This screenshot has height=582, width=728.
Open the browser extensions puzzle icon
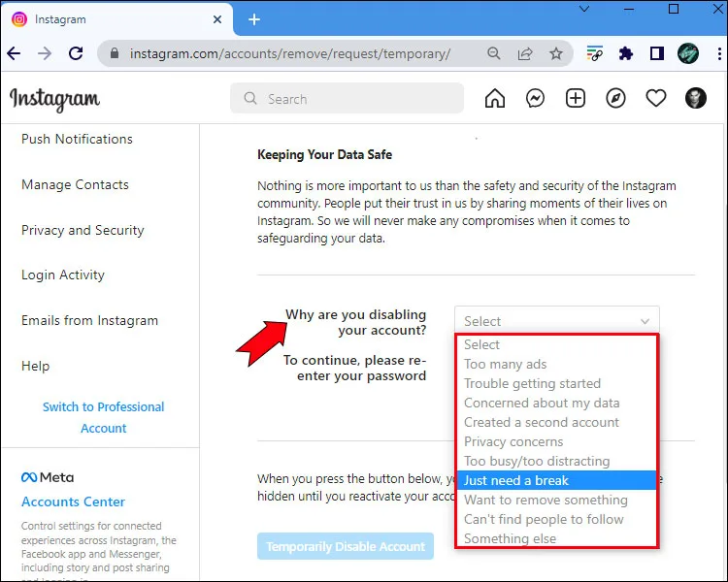click(x=625, y=54)
